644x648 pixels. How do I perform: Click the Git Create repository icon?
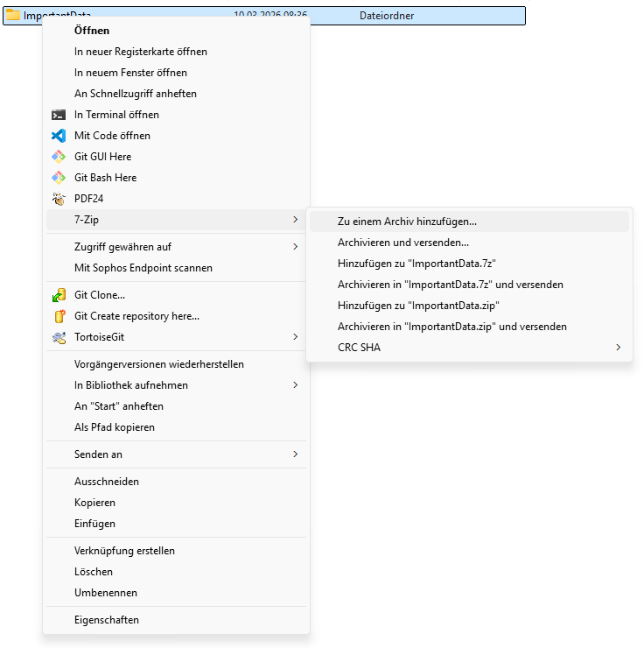[x=59, y=316]
